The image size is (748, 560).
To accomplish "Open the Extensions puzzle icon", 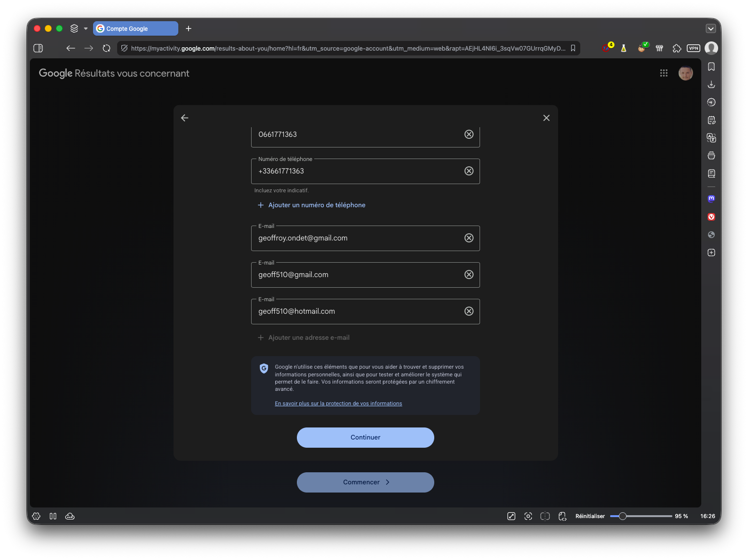I will [677, 48].
